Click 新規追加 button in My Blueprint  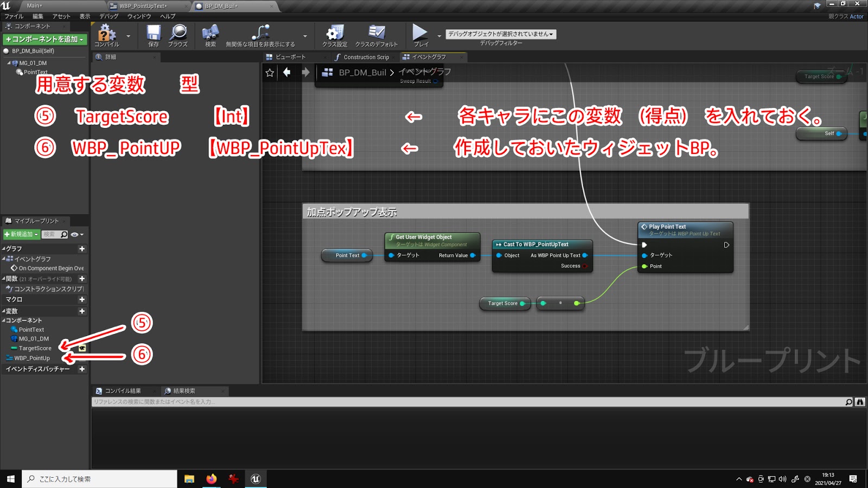click(21, 234)
